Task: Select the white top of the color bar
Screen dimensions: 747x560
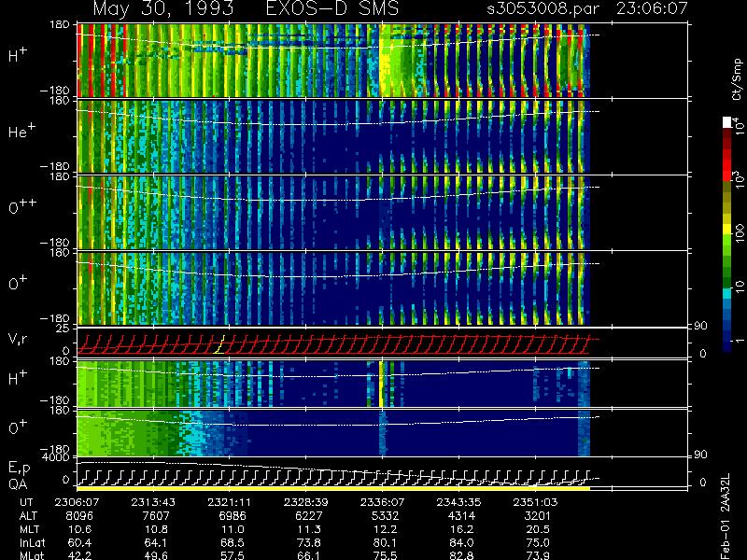Action: [x=727, y=122]
